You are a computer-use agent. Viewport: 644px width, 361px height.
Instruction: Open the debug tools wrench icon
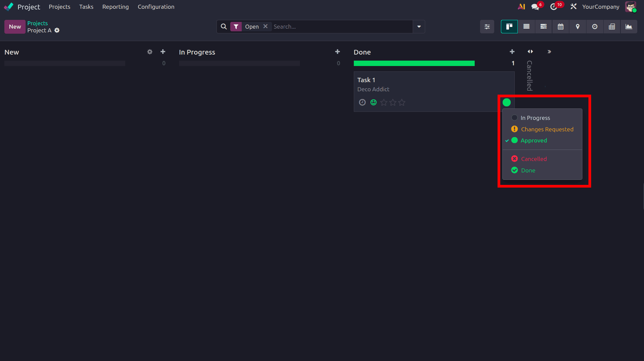click(574, 7)
